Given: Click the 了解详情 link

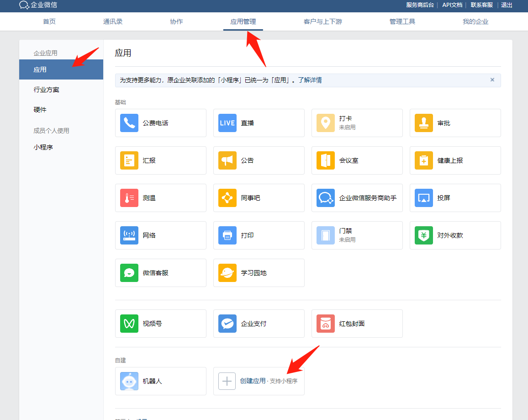Looking at the screenshot, I should tap(310, 80).
